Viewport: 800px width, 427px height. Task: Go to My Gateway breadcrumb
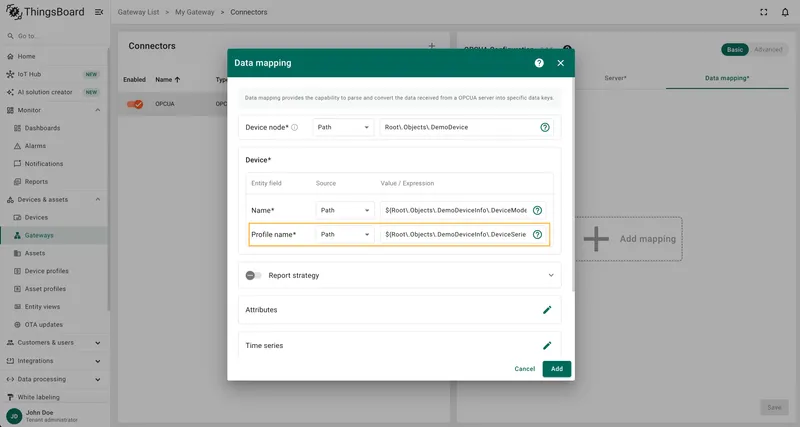pos(194,12)
